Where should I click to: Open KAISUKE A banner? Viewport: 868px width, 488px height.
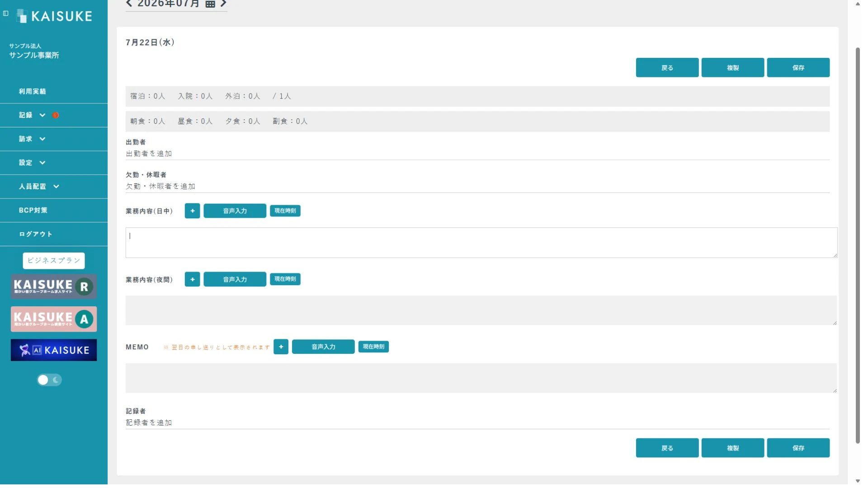(x=54, y=319)
